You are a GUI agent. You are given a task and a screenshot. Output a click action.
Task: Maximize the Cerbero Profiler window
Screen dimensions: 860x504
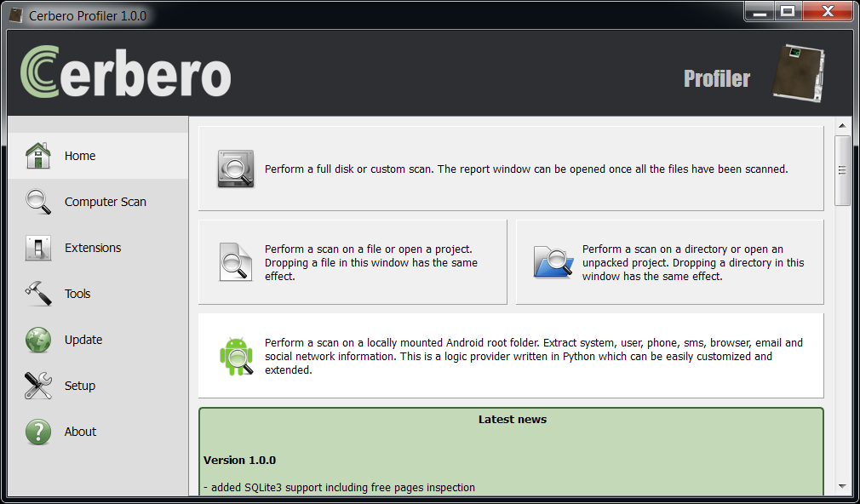[x=788, y=12]
